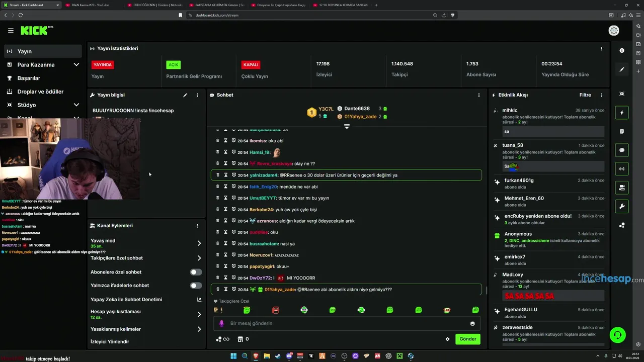Click the shop icon showing 0
The image size is (644, 362).
243,339
